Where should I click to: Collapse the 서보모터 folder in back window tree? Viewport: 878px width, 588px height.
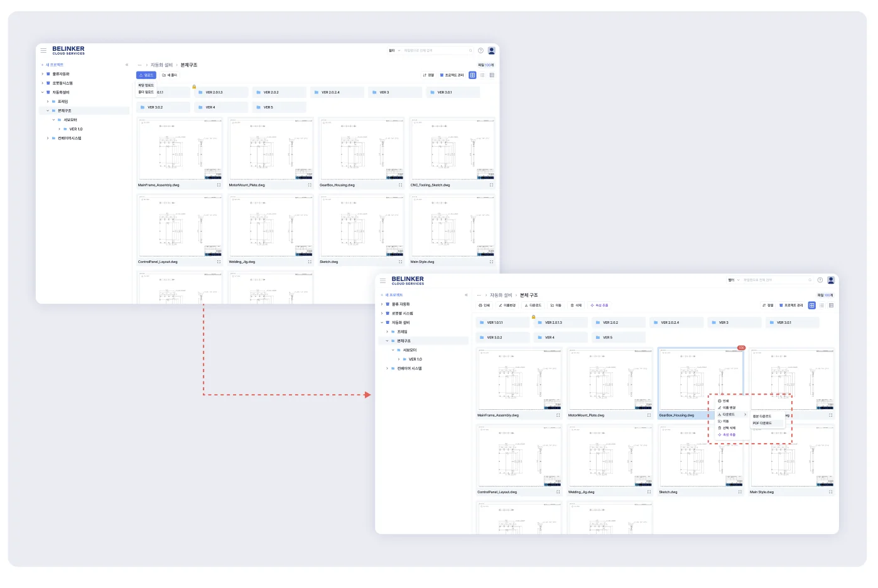(53, 120)
